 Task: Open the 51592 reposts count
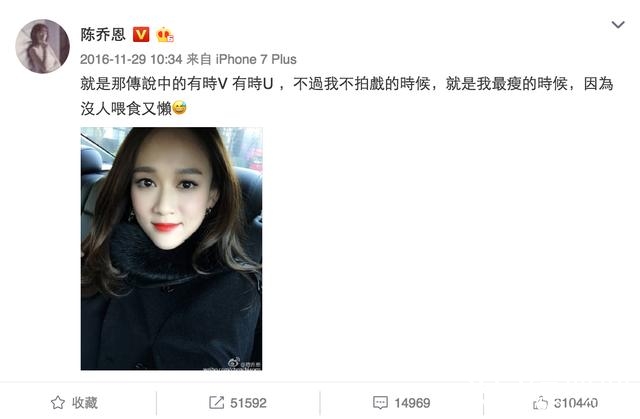(x=248, y=403)
